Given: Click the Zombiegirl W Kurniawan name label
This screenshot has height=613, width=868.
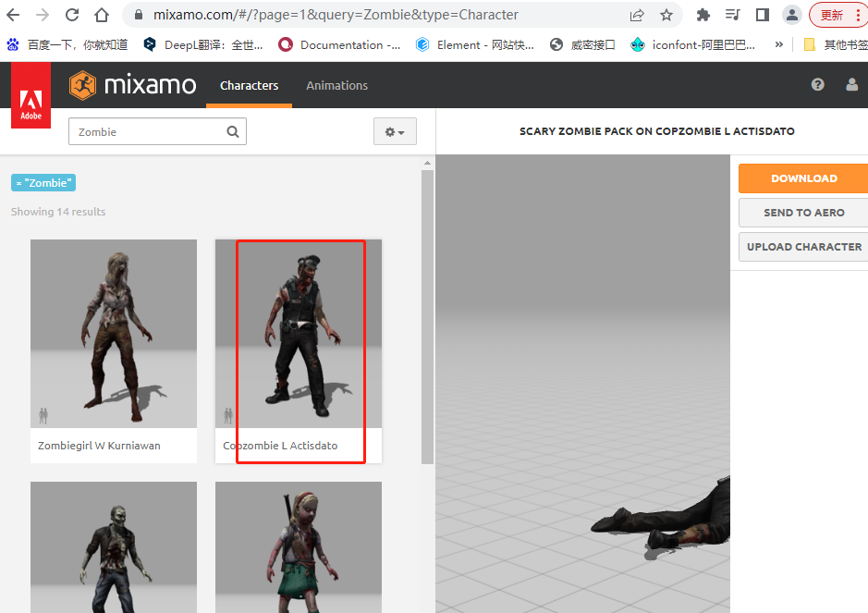Looking at the screenshot, I should pos(99,446).
